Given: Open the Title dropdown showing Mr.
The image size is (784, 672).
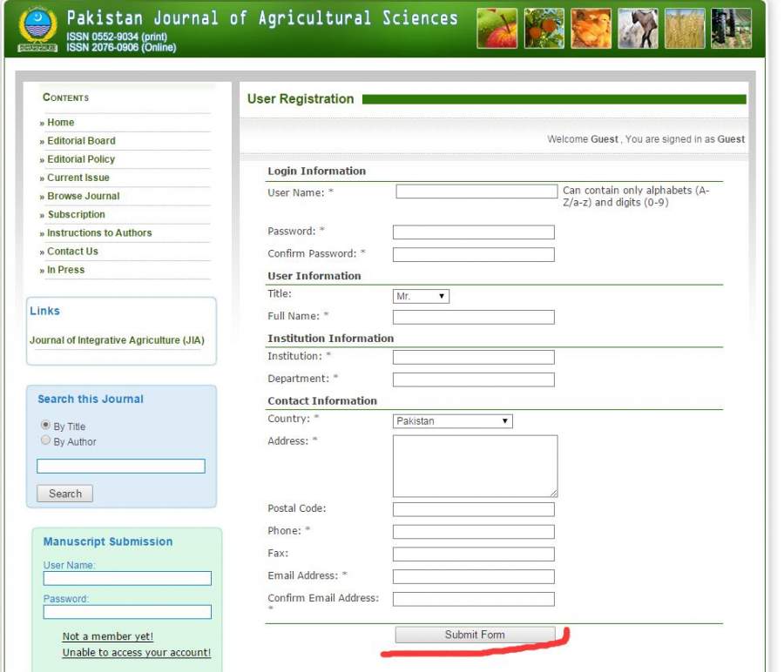Looking at the screenshot, I should coord(421,296).
